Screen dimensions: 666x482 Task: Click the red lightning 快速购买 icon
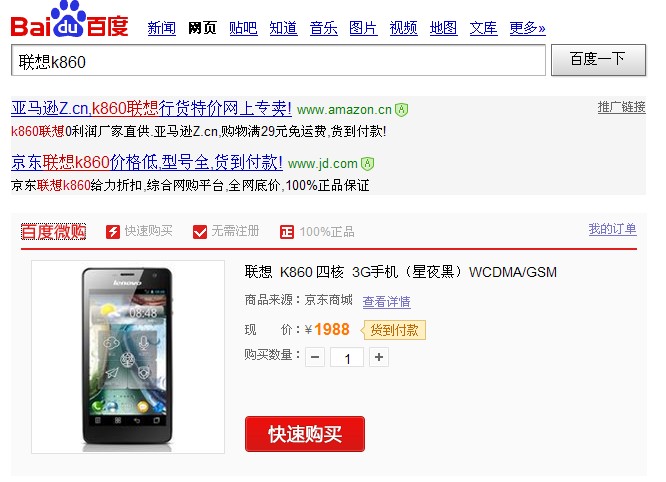[x=113, y=232]
